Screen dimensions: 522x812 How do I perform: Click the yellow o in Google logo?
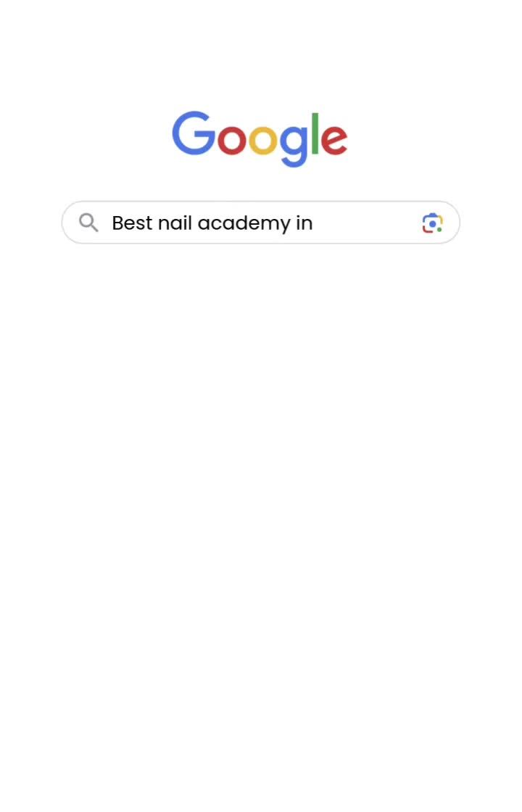tap(263, 140)
